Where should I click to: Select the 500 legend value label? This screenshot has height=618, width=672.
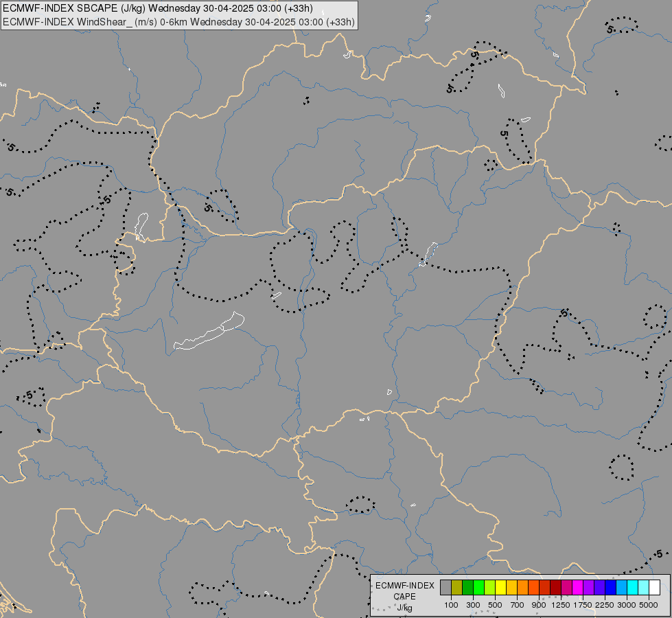[x=495, y=605]
